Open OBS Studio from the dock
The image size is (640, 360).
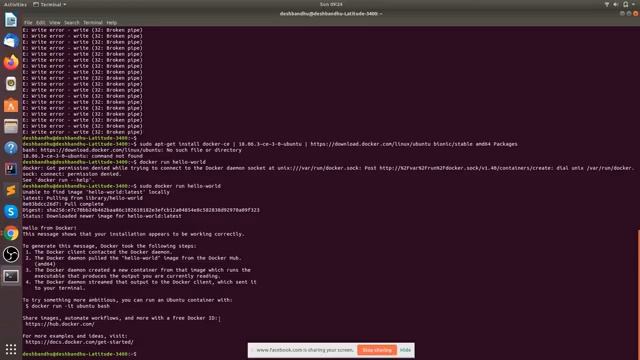[11, 255]
